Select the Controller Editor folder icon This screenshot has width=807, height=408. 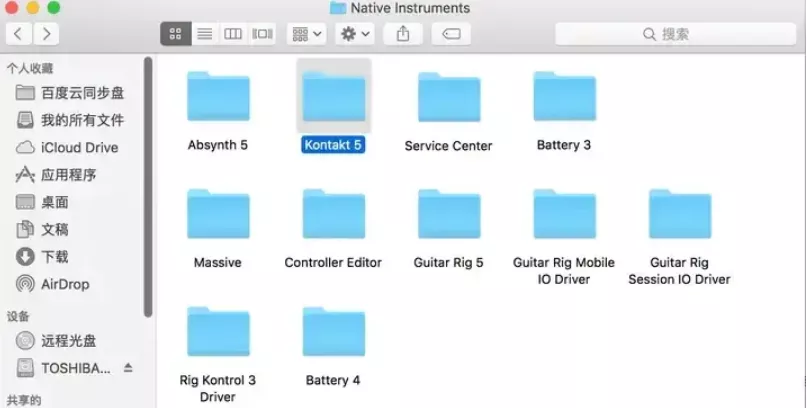[334, 214]
